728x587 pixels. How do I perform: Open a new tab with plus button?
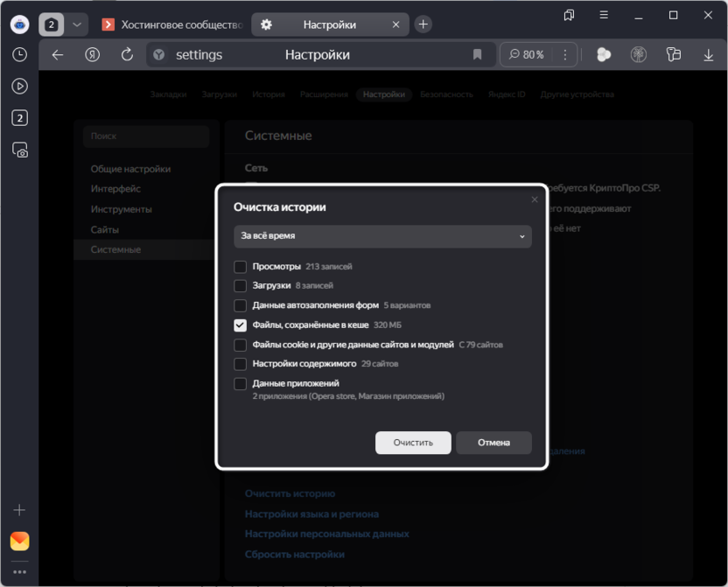click(423, 24)
